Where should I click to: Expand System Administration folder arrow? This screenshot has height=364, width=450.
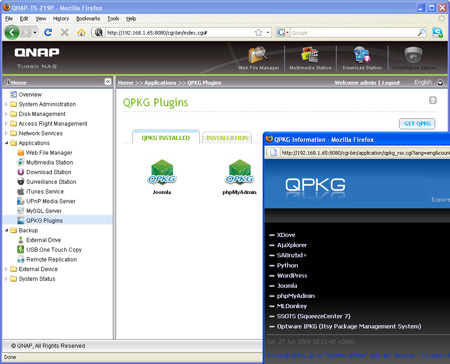coord(6,104)
